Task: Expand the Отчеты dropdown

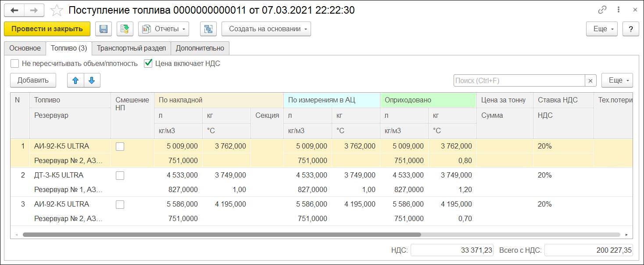Action: coord(164,29)
